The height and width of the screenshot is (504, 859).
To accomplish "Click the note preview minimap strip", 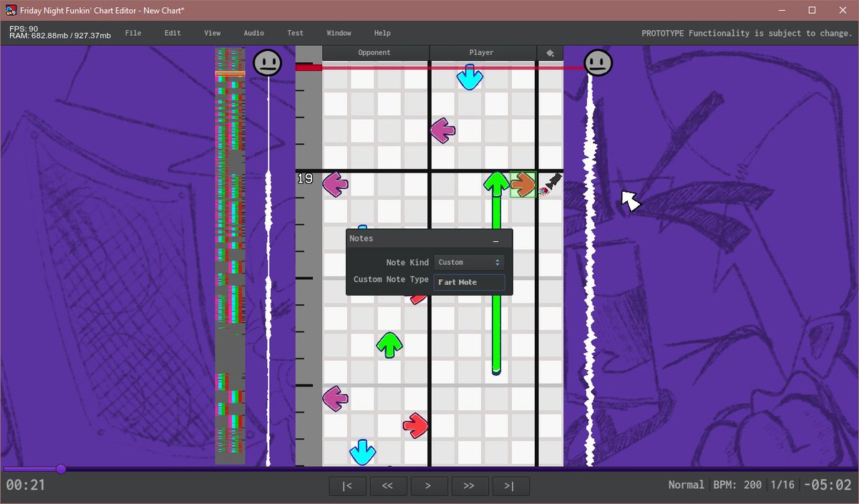I will tap(230, 256).
